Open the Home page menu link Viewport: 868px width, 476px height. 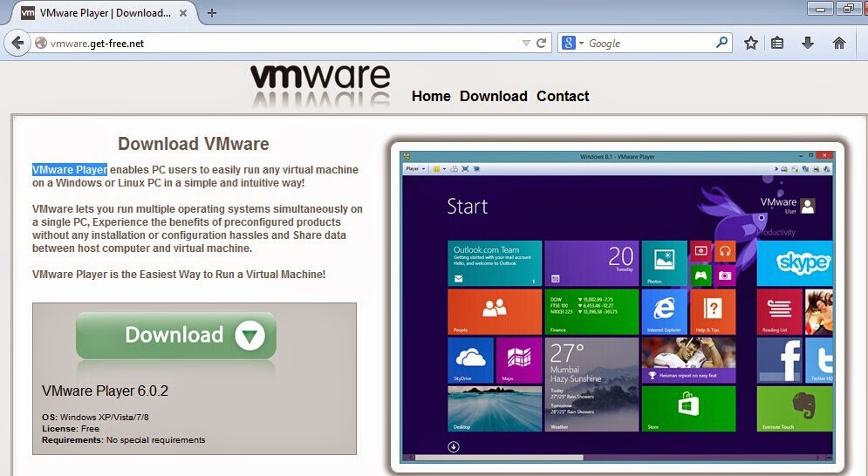431,96
